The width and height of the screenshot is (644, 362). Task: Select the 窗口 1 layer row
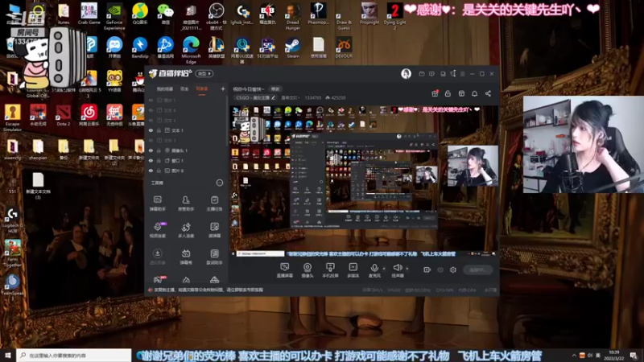(x=187, y=161)
